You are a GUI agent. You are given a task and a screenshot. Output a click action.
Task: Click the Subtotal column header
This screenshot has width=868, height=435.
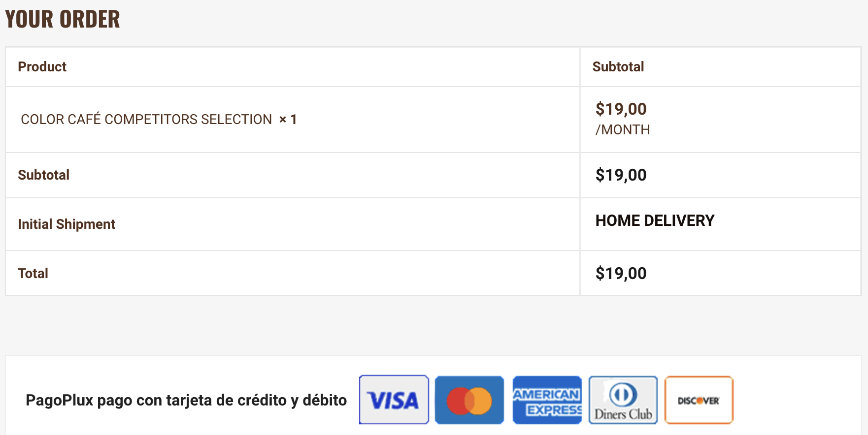[x=618, y=67]
